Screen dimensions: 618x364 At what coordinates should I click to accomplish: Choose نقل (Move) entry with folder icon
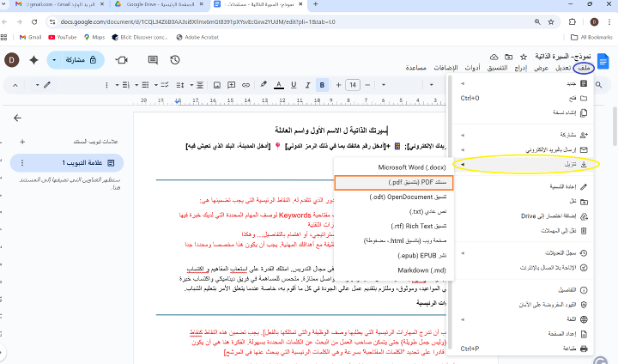tap(524, 201)
